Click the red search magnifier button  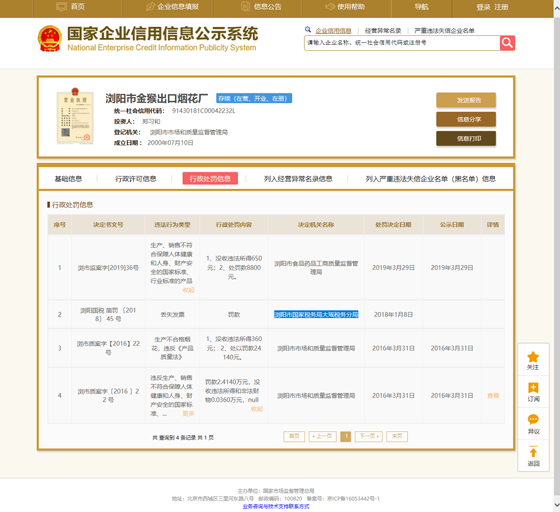click(507, 43)
